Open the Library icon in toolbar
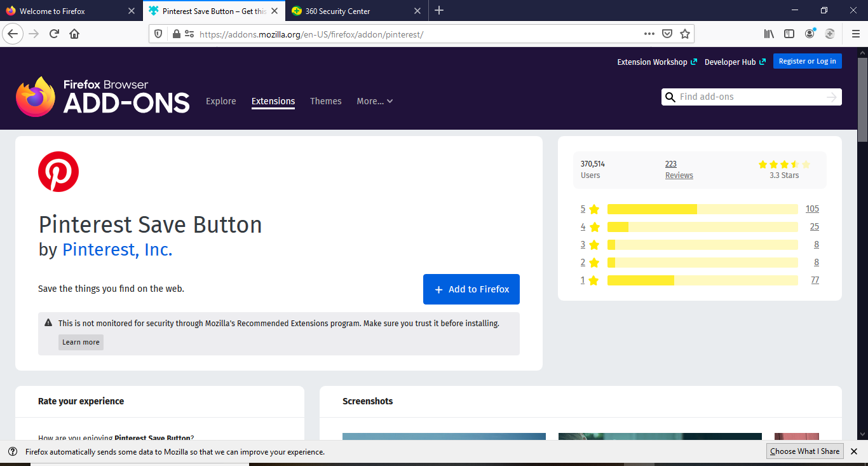 click(x=769, y=34)
